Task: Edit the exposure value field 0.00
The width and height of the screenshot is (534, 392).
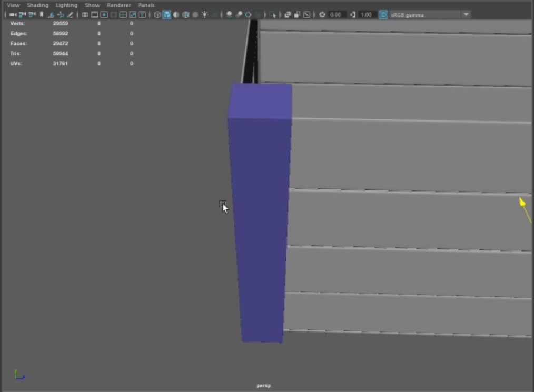Action: pos(337,15)
